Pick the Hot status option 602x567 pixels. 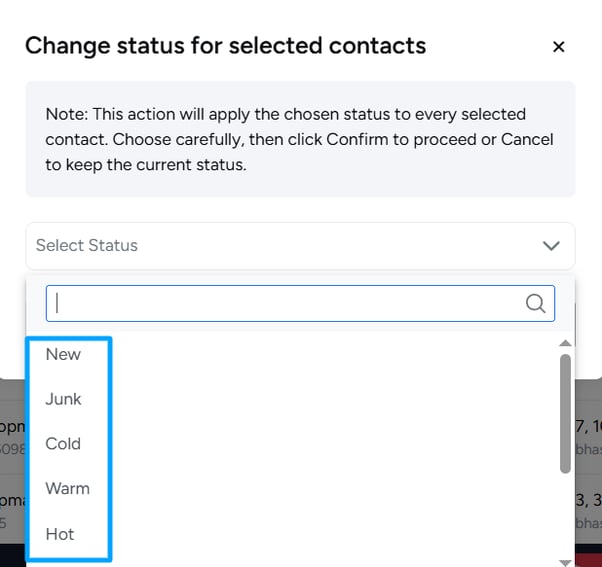pyautogui.click(x=60, y=534)
